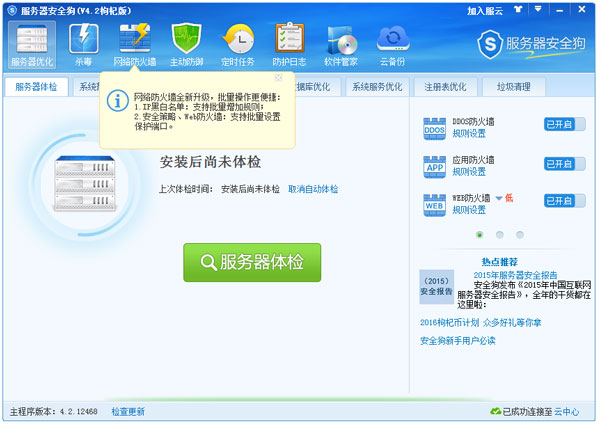Screen dimensions: 600x425
Task: Close the yellow firewall upgrade tooltip
Action: 279,78
